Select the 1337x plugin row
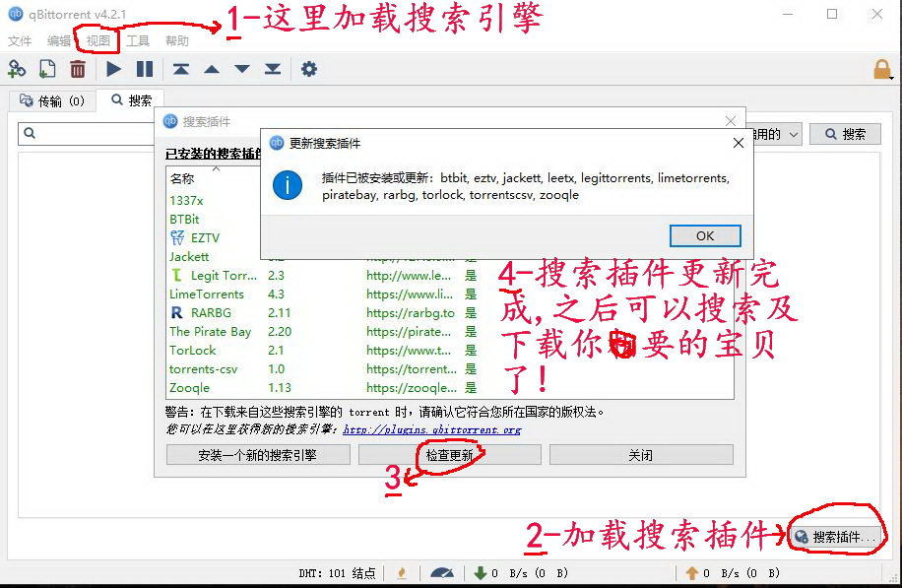Image resolution: width=902 pixels, height=588 pixels. (x=186, y=200)
